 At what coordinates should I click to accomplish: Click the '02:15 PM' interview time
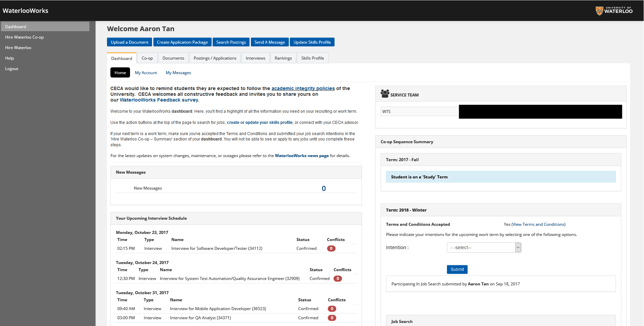(x=126, y=248)
